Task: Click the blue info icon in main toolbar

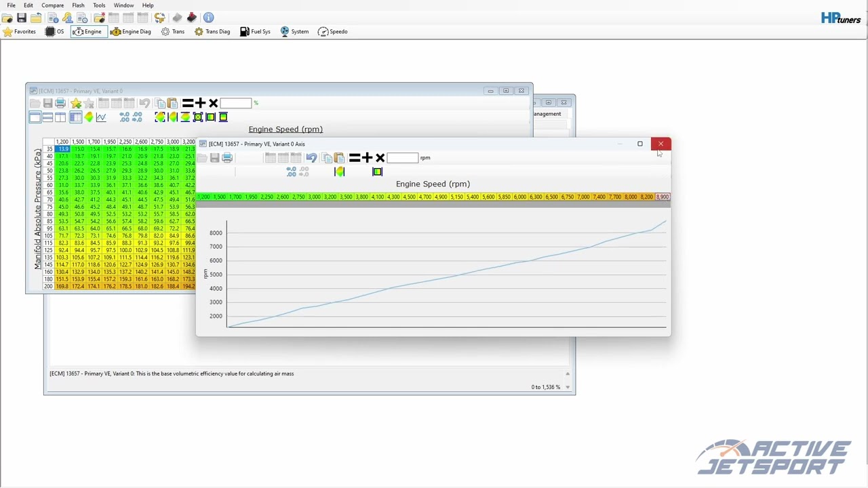Action: pos(208,18)
